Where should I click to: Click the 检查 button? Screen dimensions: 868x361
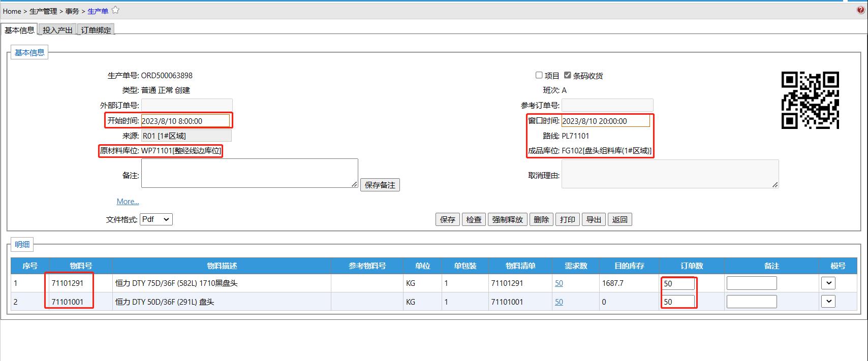tap(474, 219)
